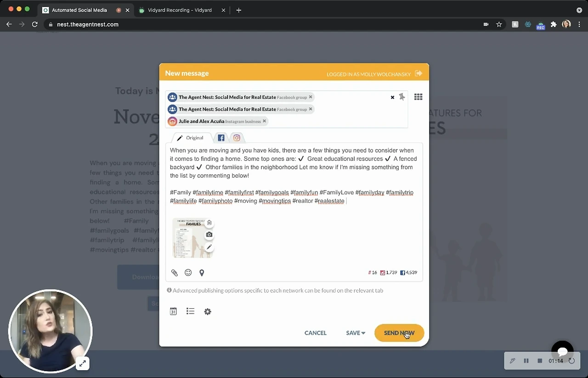
Task: Click the info icon beside advanced publishing options
Action: (169, 290)
